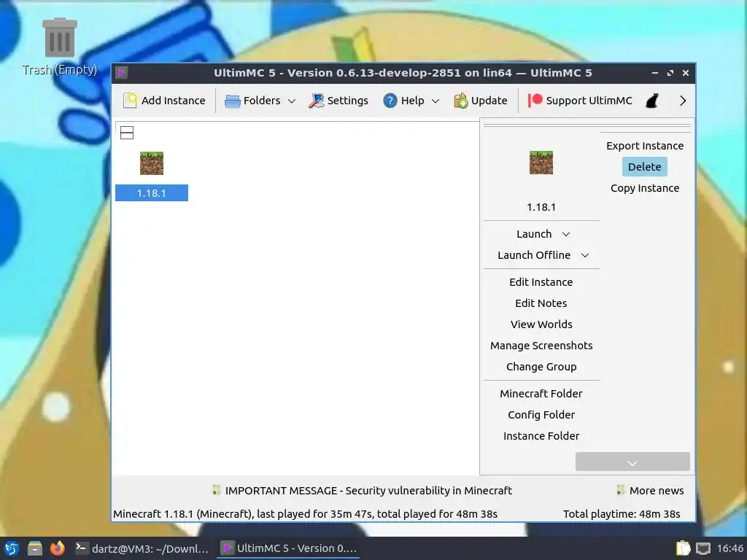Click the Delete button
Screen dimensions: 747x560
tap(645, 167)
